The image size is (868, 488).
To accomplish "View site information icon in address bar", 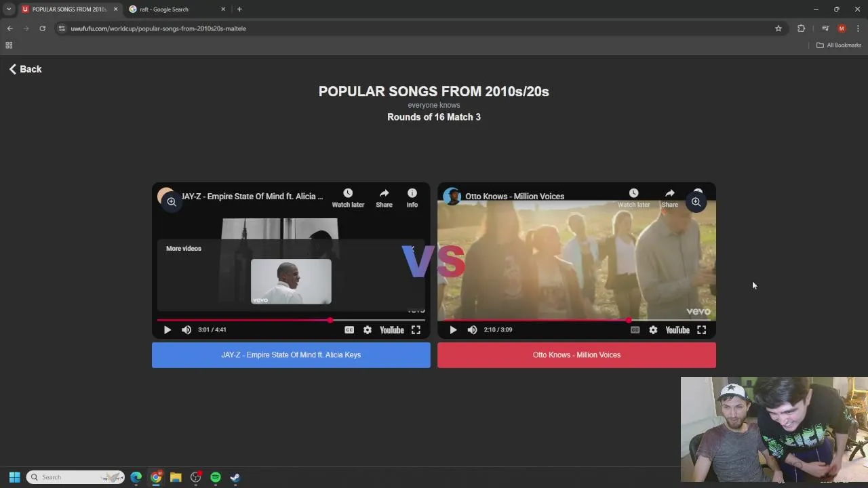I will point(62,28).
